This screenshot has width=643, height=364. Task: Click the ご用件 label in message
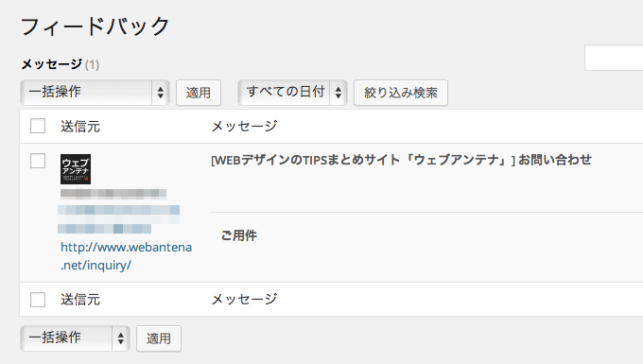coord(239,235)
